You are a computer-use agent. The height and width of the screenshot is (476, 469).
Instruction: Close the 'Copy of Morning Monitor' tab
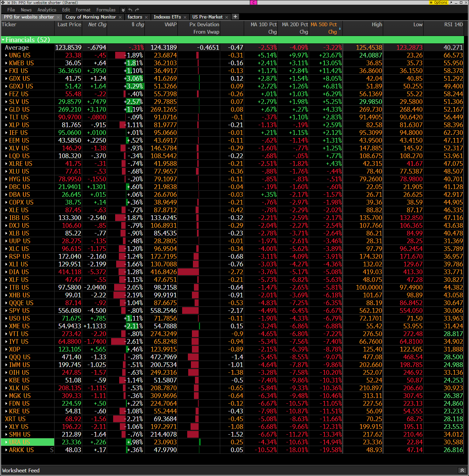tap(120, 17)
